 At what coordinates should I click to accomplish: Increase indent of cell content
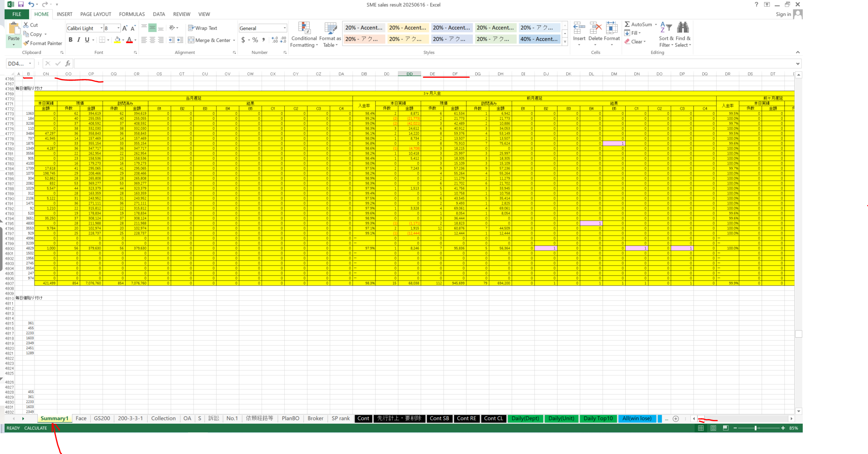[180, 40]
